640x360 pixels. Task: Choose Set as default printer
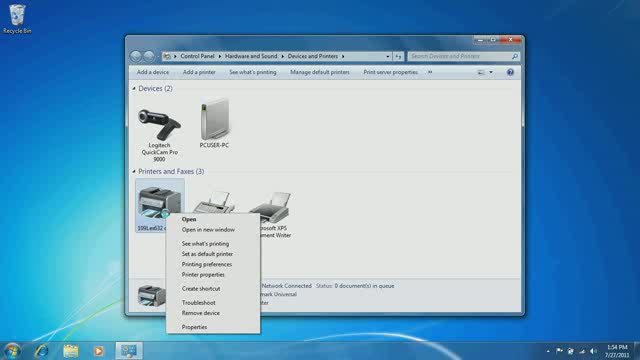tap(207, 254)
